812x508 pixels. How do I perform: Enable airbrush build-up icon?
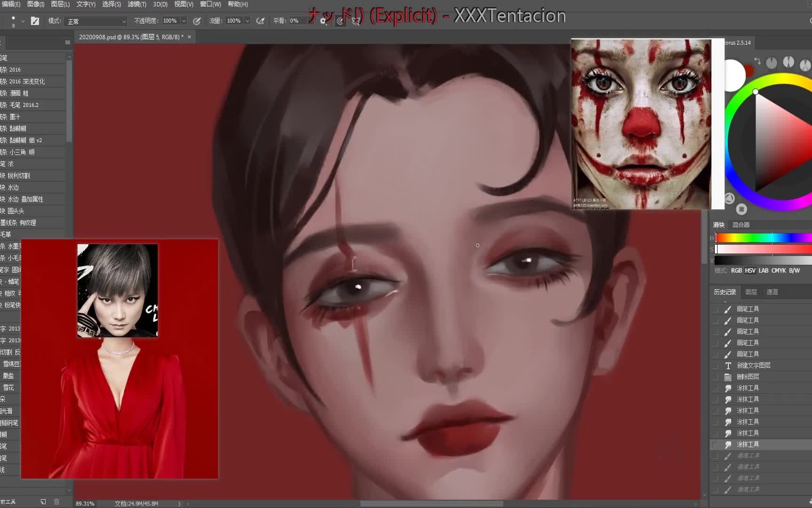point(260,21)
